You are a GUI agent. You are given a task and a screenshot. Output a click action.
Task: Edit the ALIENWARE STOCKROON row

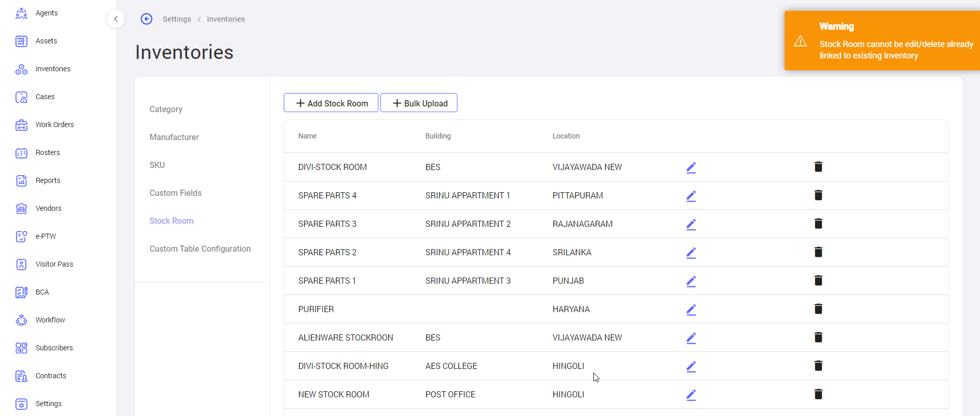[x=691, y=338]
